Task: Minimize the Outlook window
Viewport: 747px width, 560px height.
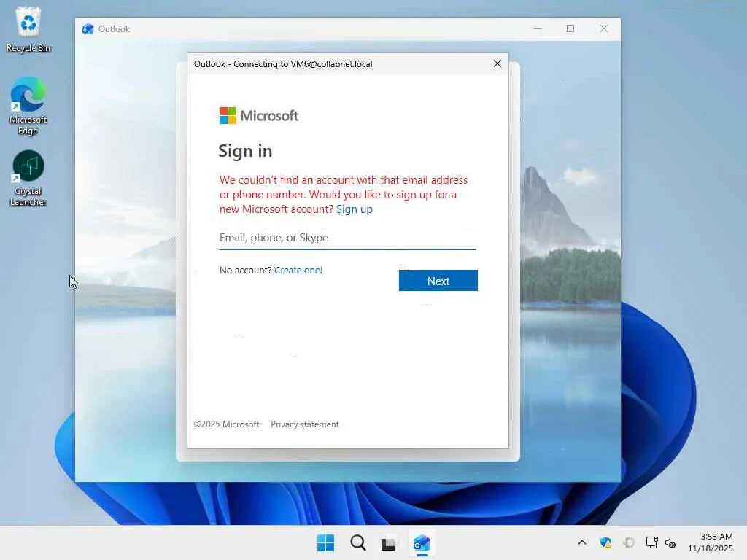Action: 538,28
